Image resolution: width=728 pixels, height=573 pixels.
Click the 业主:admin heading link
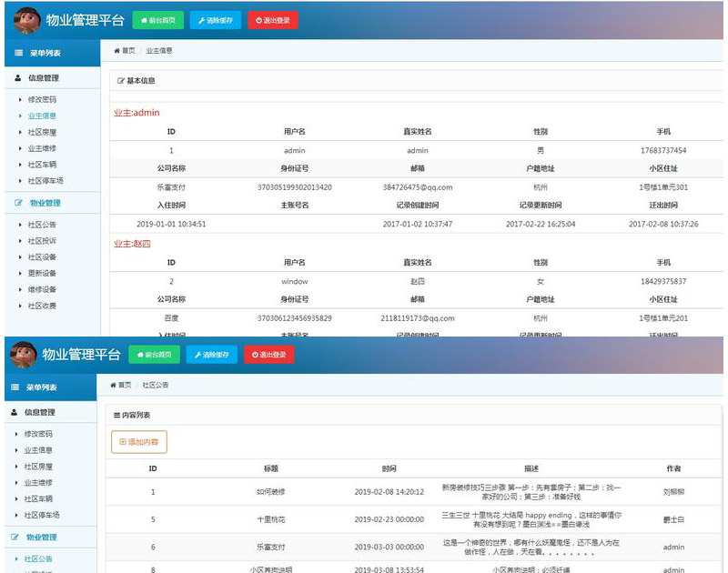pos(136,113)
